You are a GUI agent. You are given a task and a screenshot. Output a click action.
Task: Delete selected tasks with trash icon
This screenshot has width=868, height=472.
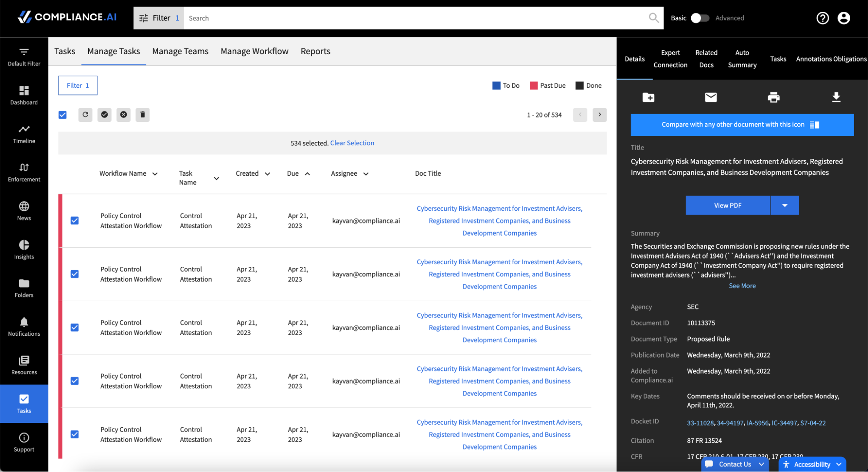point(142,115)
